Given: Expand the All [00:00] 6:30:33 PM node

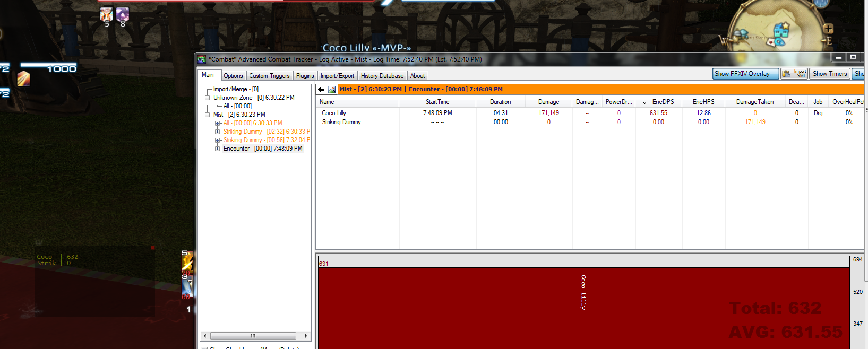Looking at the screenshot, I should [217, 123].
